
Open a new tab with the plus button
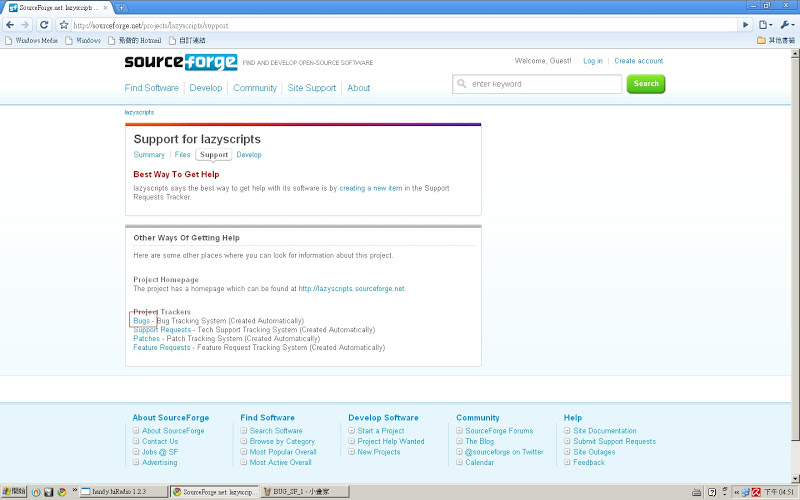coord(121,8)
